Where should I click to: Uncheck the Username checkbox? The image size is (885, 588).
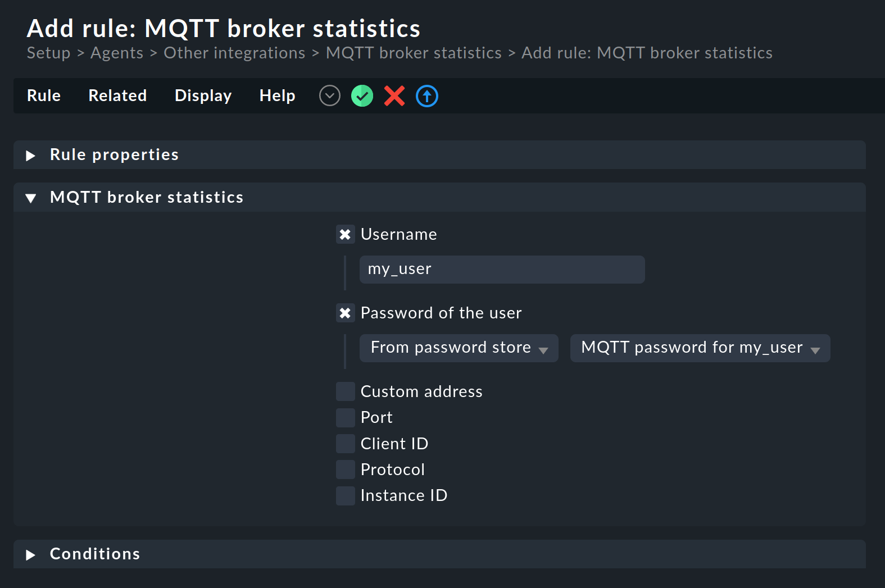pos(345,234)
